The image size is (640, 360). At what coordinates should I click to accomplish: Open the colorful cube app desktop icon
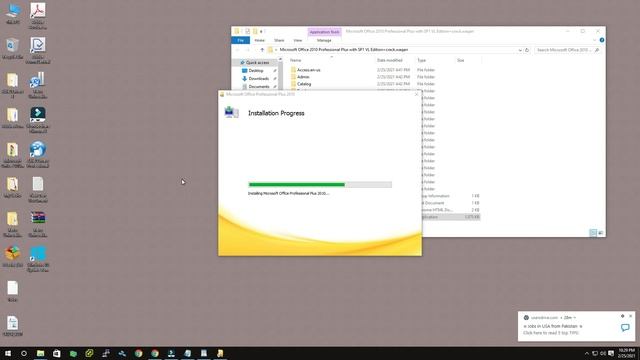pyautogui.click(x=13, y=257)
